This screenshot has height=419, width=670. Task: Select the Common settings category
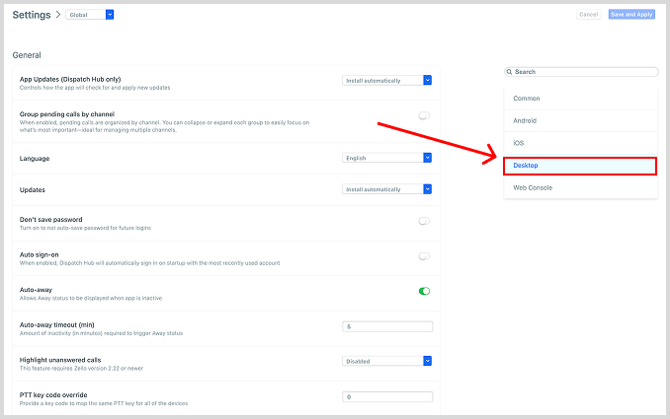point(580,98)
